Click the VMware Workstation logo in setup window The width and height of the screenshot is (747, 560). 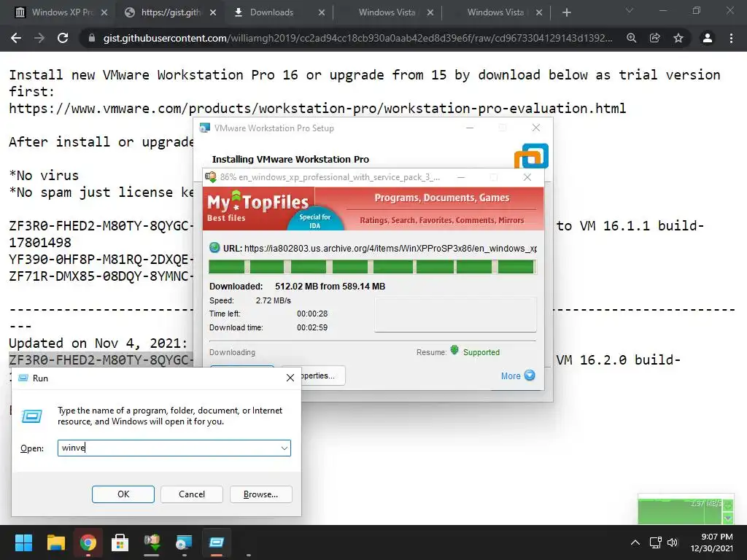click(531, 156)
